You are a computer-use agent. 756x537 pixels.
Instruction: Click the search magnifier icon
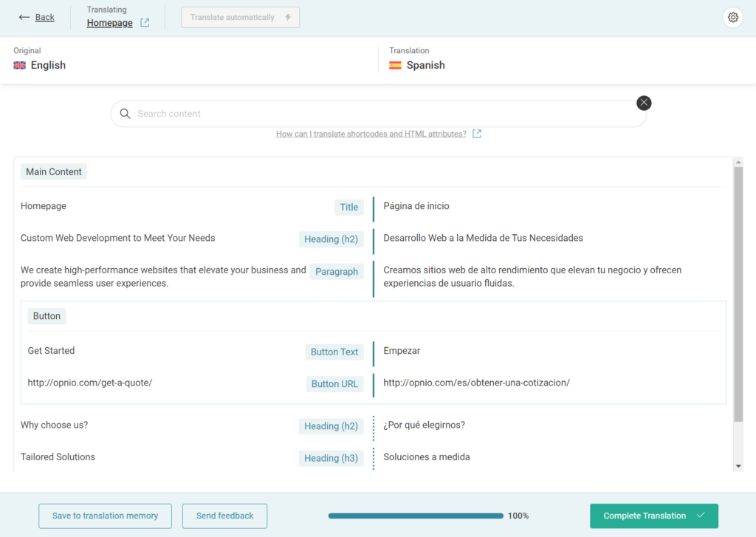pyautogui.click(x=125, y=113)
